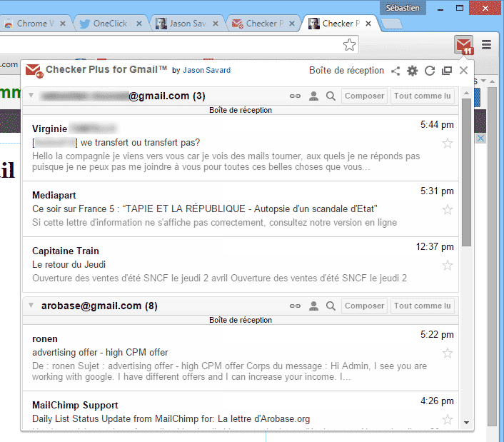Search mail in arobase@gmail.com account
Viewport: 504px width, 442px height.
point(331,306)
